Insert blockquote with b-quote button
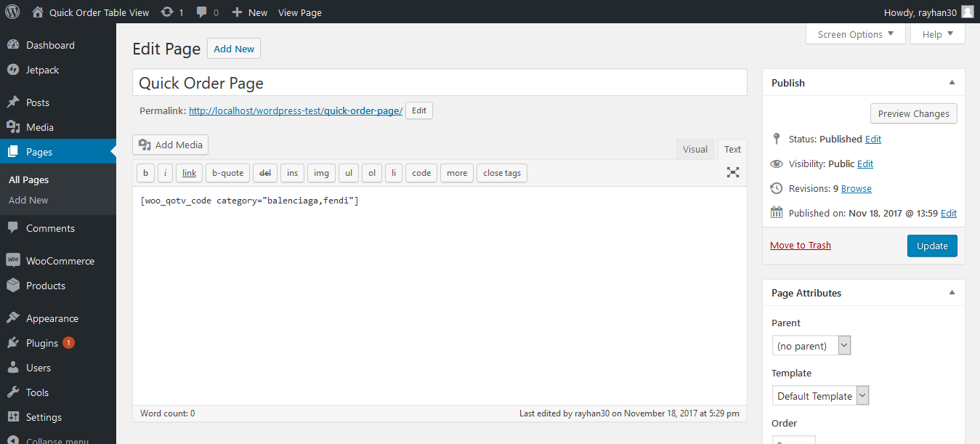The image size is (980, 444). 228,173
